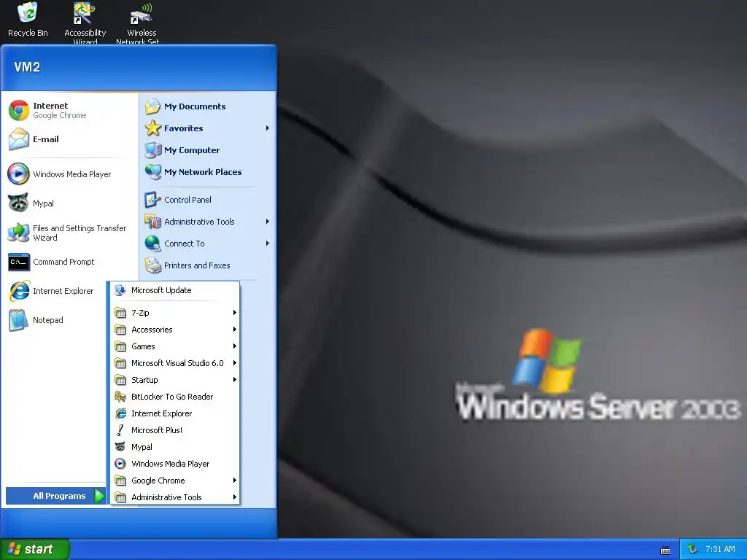Image resolution: width=747 pixels, height=560 pixels.
Task: Open Control Panel icon
Action: click(153, 200)
